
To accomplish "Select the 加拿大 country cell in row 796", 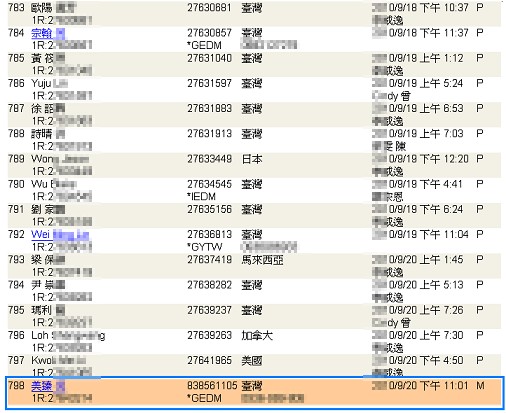I will point(257,335).
